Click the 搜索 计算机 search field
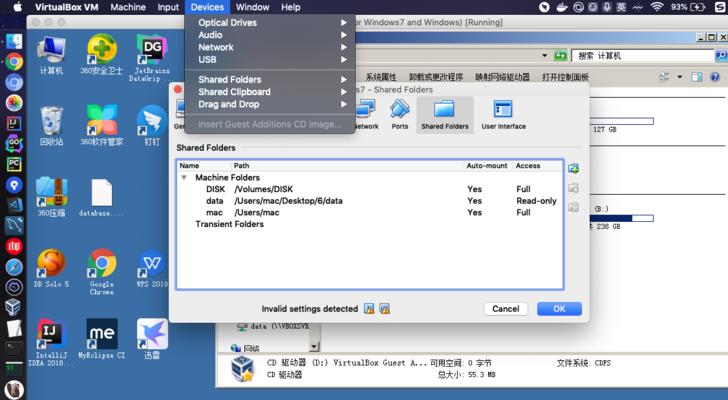The width and height of the screenshot is (728, 400). [x=643, y=56]
